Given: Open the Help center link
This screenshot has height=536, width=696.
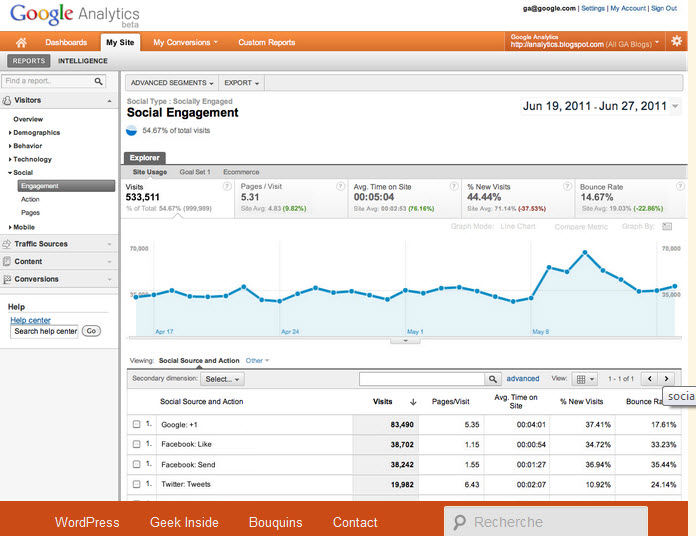Looking at the screenshot, I should [30, 320].
